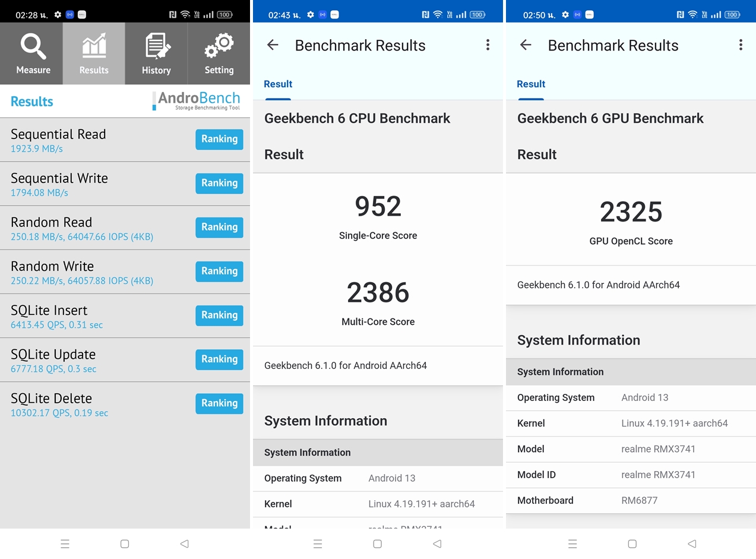The width and height of the screenshot is (756, 559).
Task: Tap Ranking button for Random Read
Action: click(219, 227)
